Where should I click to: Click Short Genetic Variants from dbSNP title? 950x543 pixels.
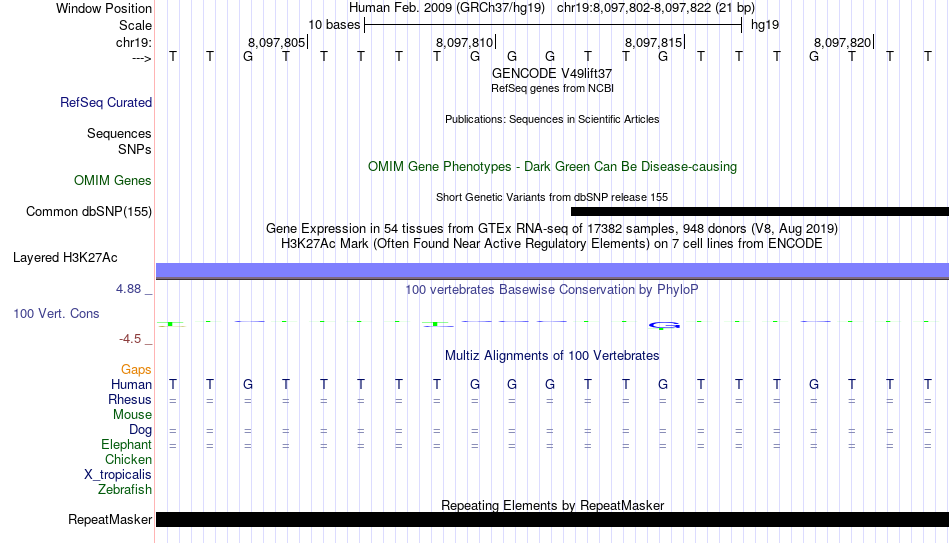pos(552,198)
